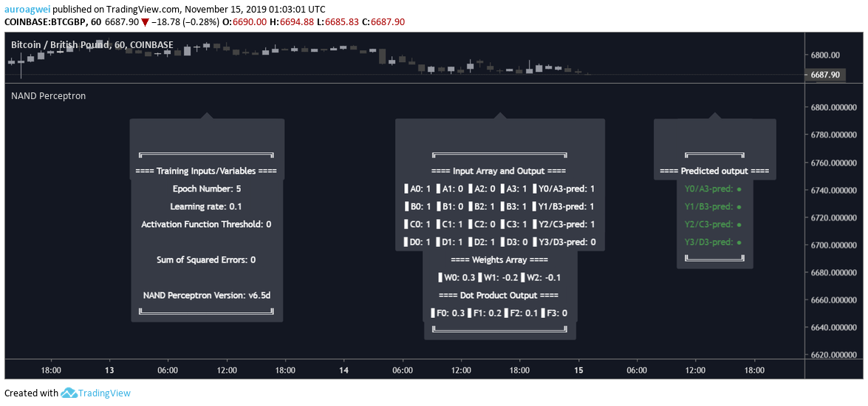Screen dimensions: 868x406
Task: Click the green dot beside Y3/D3-pred
Action: click(x=739, y=243)
